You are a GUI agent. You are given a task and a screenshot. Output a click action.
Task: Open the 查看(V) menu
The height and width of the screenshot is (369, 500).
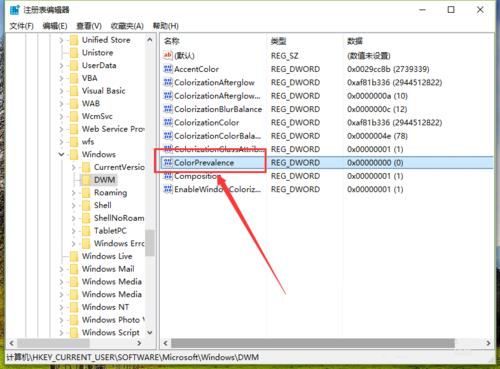[89, 26]
